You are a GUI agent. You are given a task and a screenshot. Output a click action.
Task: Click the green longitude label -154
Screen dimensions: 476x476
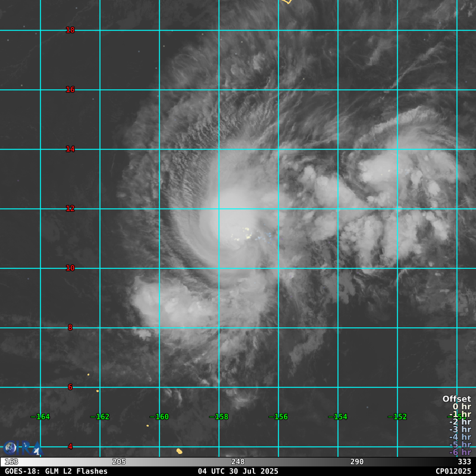pyautogui.click(x=337, y=416)
